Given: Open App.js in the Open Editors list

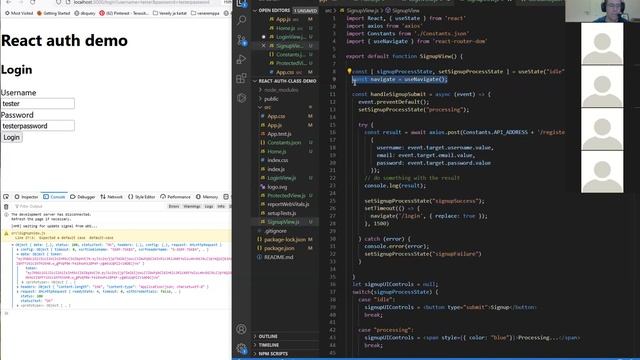Looking at the screenshot, I should pyautogui.click(x=283, y=19).
